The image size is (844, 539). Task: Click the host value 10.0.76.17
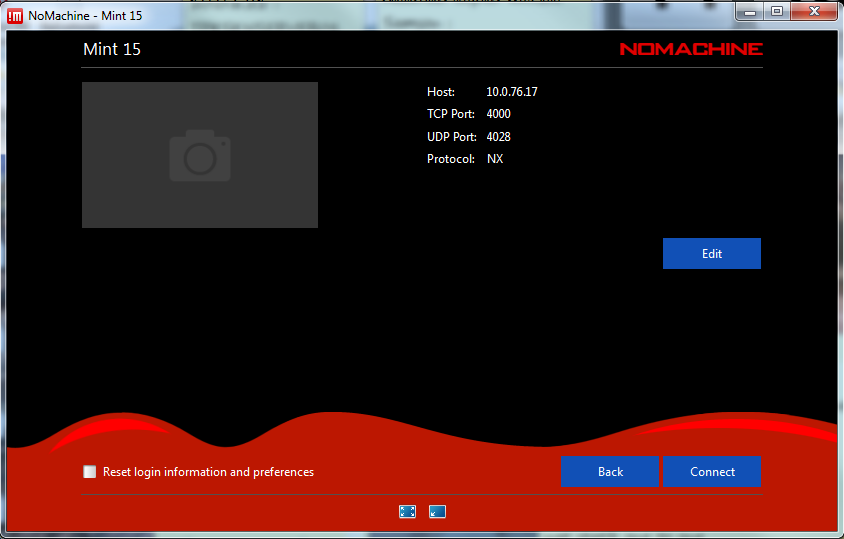(512, 92)
